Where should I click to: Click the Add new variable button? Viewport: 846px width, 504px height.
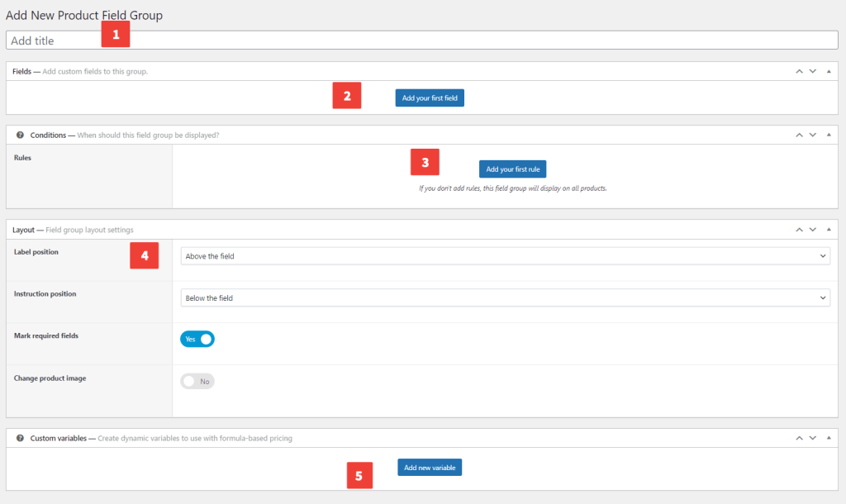[429, 467]
